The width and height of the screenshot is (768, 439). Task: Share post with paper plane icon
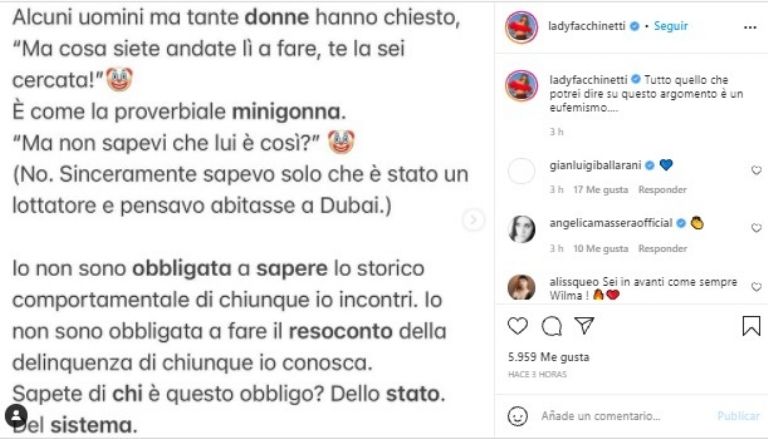coord(584,326)
